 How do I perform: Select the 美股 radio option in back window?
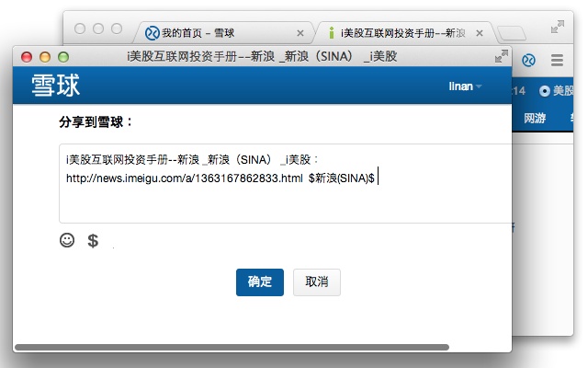click(x=545, y=91)
